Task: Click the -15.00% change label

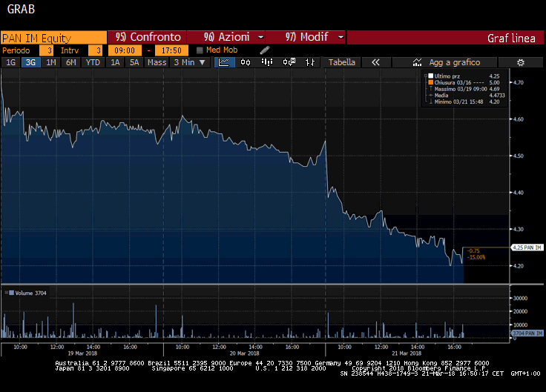Action: pyautogui.click(x=476, y=257)
